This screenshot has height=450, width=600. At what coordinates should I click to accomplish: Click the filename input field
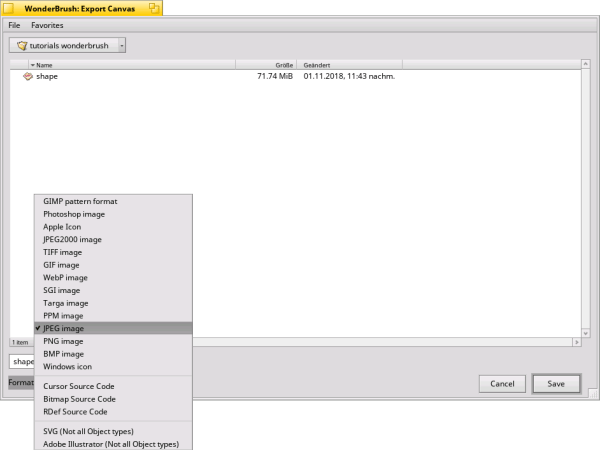(x=20, y=361)
